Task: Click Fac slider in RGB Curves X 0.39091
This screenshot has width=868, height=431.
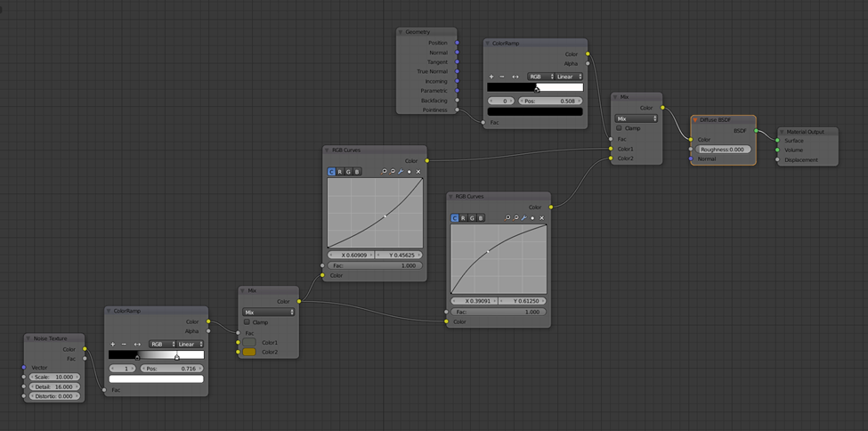Action: [499, 312]
